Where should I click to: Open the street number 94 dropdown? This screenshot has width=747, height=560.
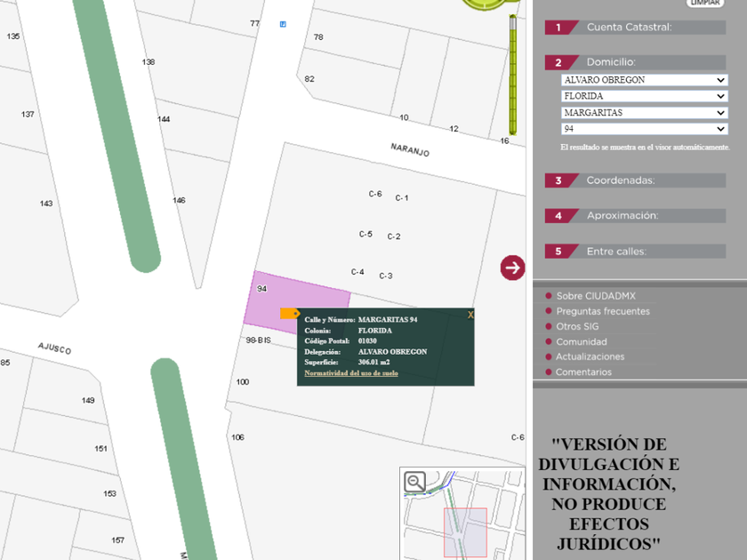click(x=644, y=129)
